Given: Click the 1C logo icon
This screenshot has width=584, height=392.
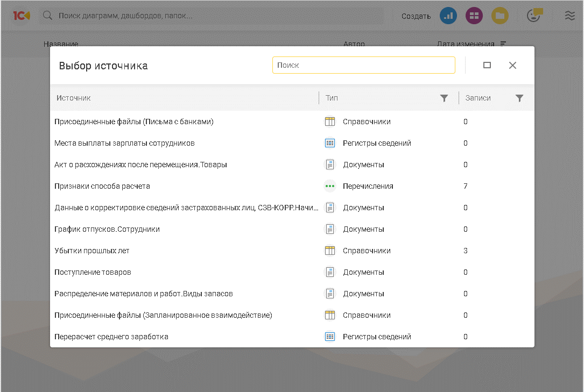Looking at the screenshot, I should pos(22,16).
